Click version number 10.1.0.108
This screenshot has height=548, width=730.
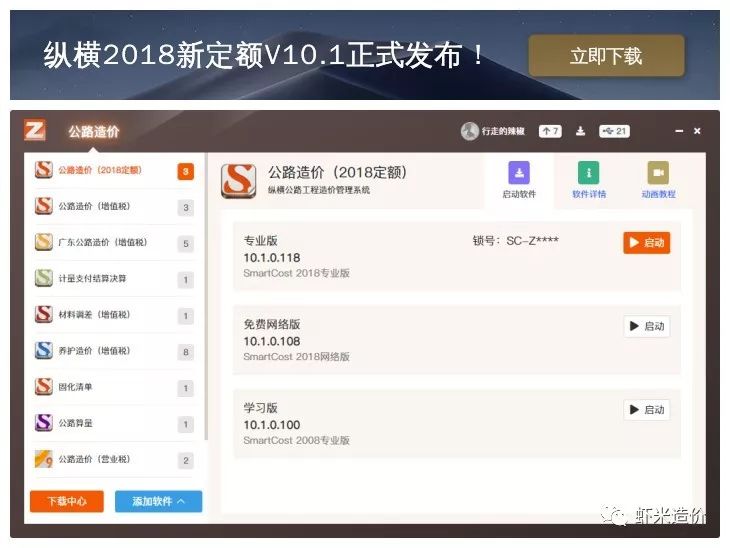click(x=272, y=341)
